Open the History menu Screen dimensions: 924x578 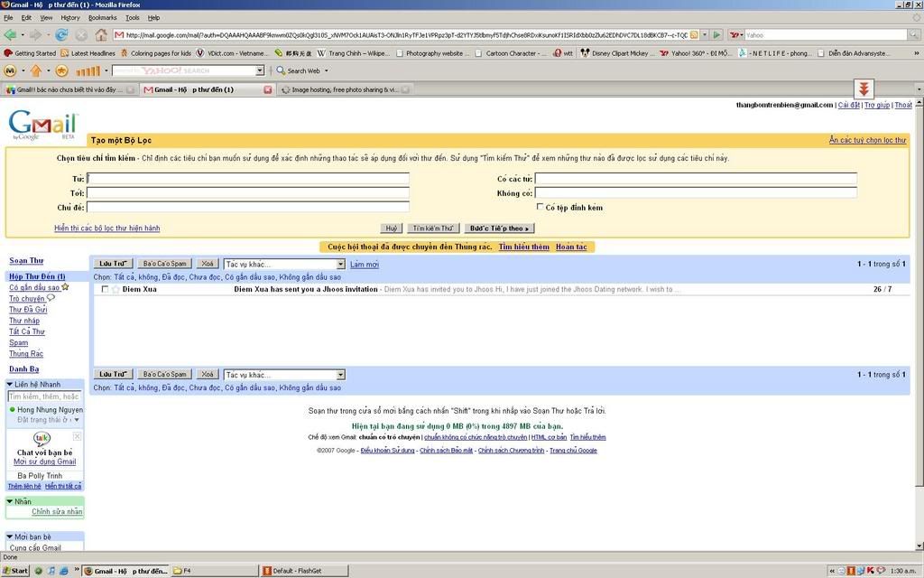click(x=70, y=18)
